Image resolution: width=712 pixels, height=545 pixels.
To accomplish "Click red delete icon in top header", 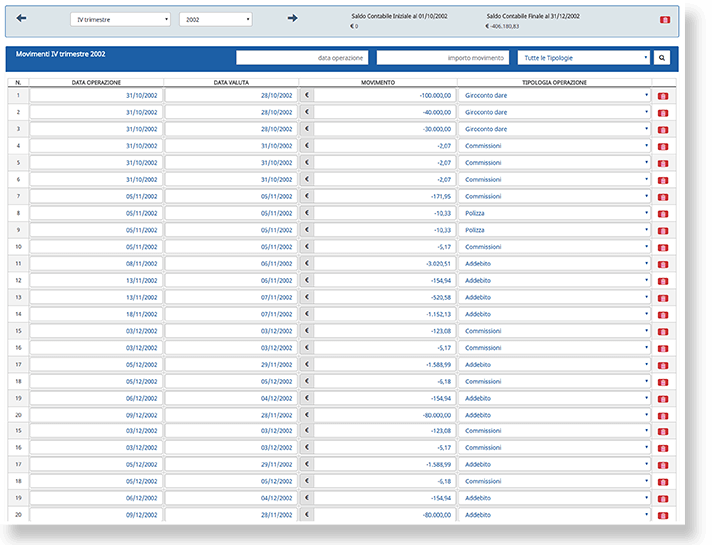I will (x=665, y=20).
